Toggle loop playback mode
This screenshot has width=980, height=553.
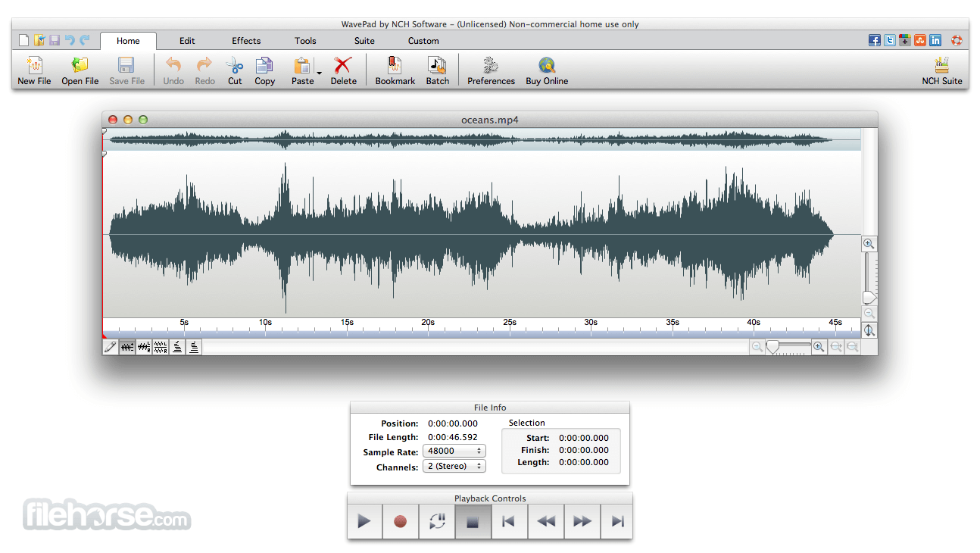point(437,521)
